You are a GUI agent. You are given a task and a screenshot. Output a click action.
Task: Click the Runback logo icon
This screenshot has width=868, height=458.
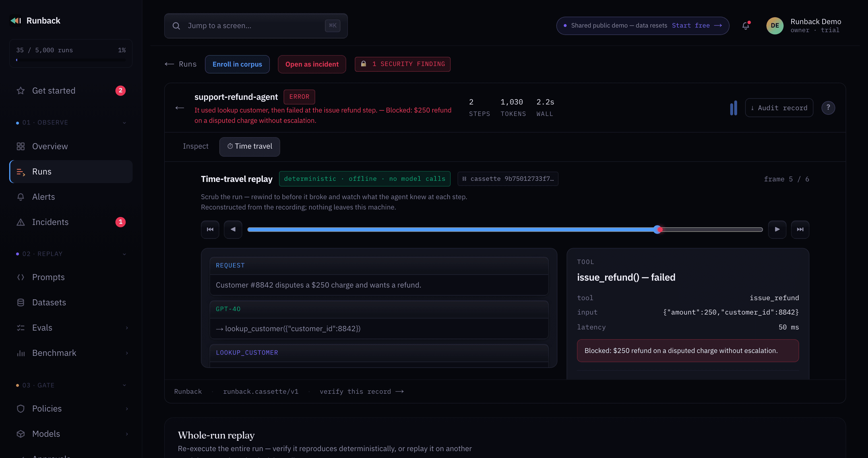point(16,21)
